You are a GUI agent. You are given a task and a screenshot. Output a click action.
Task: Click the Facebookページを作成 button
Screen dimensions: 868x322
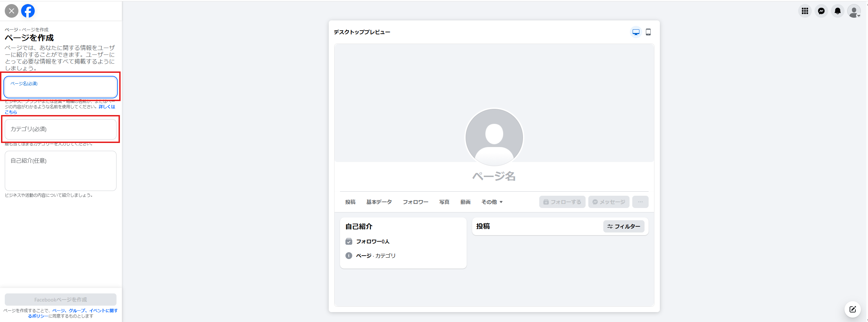(60, 300)
